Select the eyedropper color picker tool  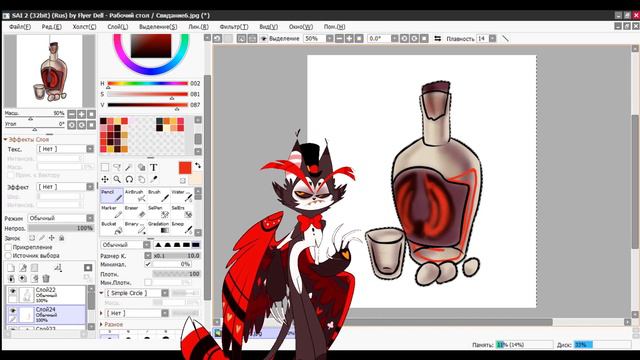tap(153, 179)
